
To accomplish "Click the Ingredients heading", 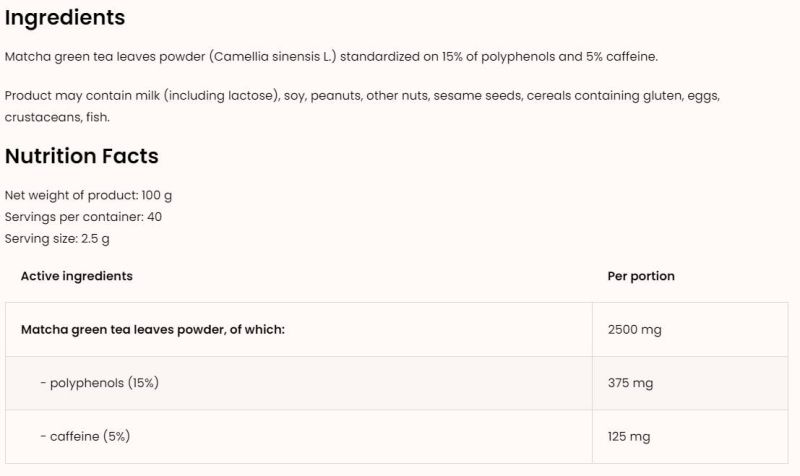I will 65,18.
